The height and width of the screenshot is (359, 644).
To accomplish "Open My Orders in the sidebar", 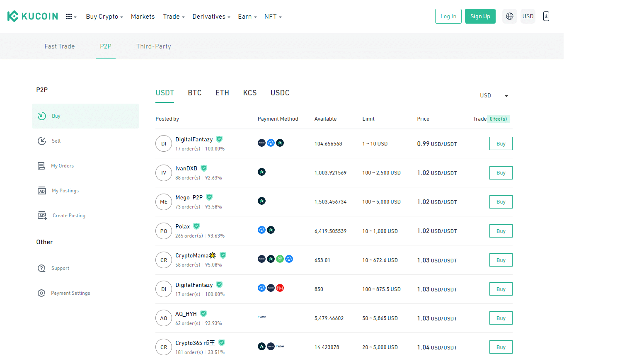I will [85, 166].
